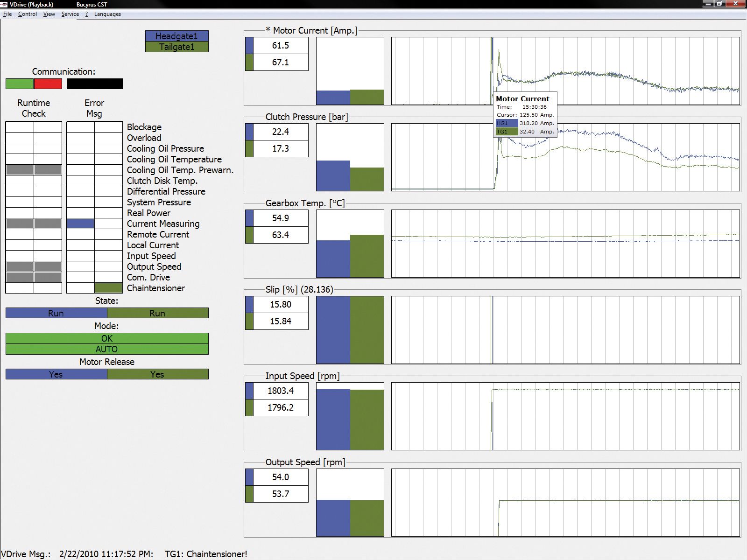Click the blue Current Measuring error cell
Image resolution: width=747 pixels, height=560 pixels.
80,224
